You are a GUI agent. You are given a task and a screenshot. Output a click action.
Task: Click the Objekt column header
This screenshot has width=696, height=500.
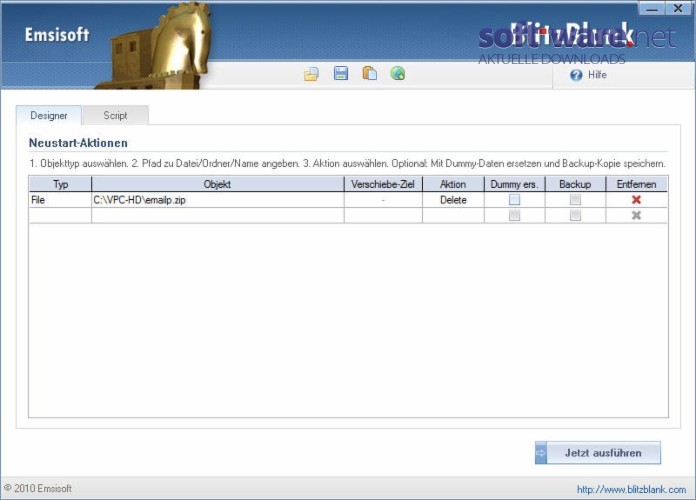pyautogui.click(x=218, y=184)
